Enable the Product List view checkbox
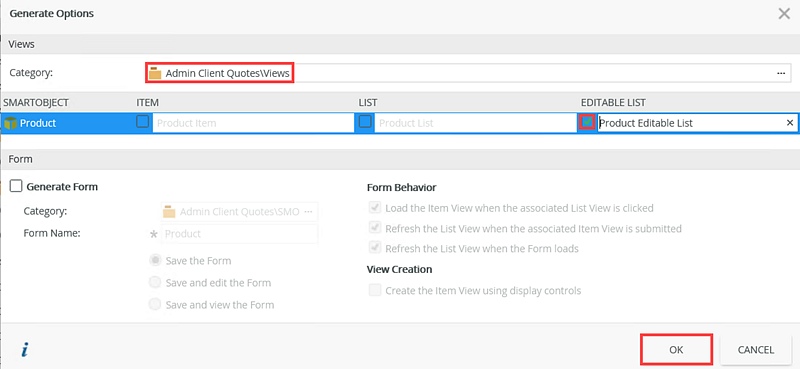 pos(365,122)
